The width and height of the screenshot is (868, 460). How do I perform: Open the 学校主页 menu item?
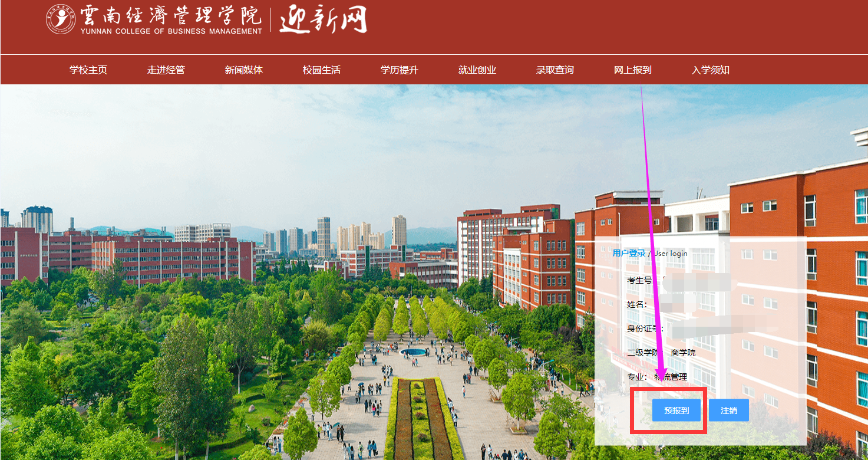pyautogui.click(x=88, y=70)
